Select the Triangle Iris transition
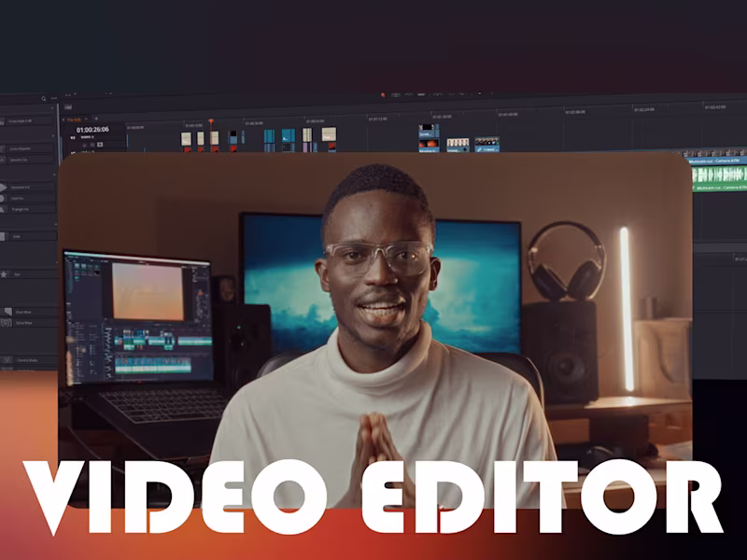This screenshot has width=747, height=560. point(28,209)
